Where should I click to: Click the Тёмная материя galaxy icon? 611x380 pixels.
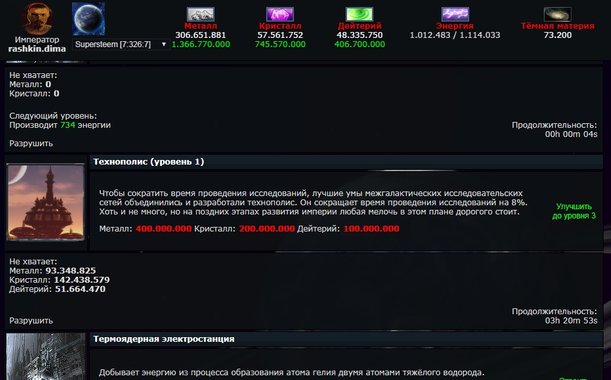tap(558, 14)
